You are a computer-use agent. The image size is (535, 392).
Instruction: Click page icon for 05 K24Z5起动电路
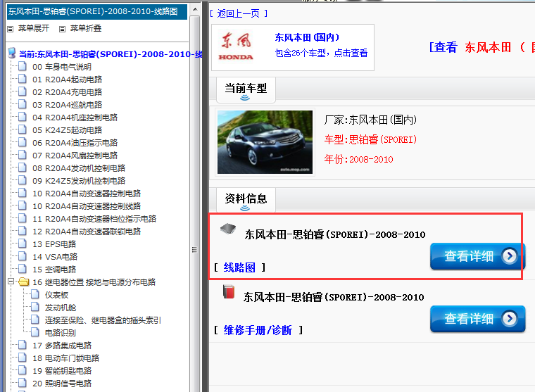(x=23, y=129)
